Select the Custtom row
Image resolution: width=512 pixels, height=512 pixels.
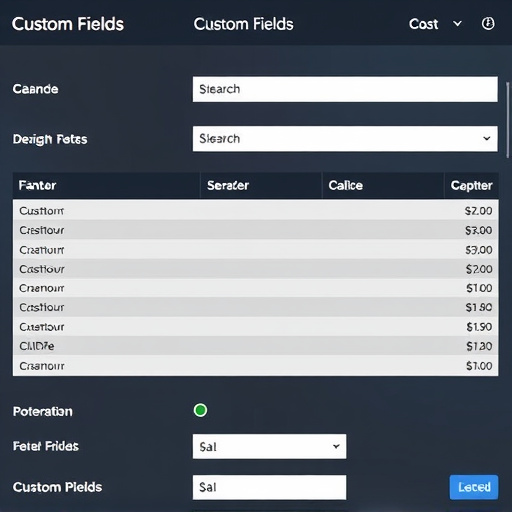point(256,210)
